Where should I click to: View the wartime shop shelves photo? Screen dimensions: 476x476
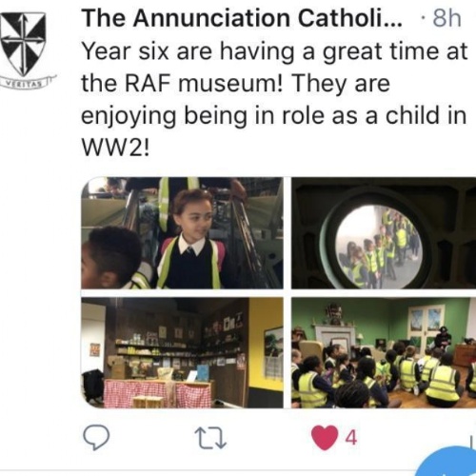pyautogui.click(x=182, y=352)
